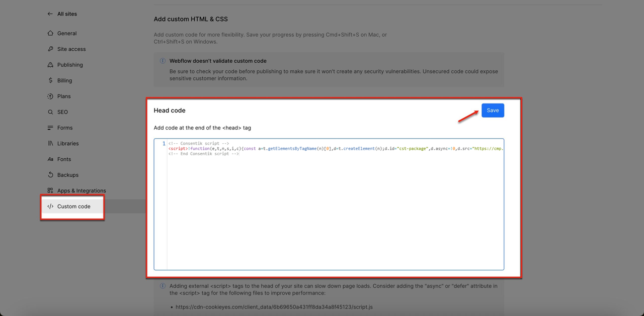Viewport: 644px width, 316px height.
Task: Click the back arrow beside All sites
Action: point(50,14)
